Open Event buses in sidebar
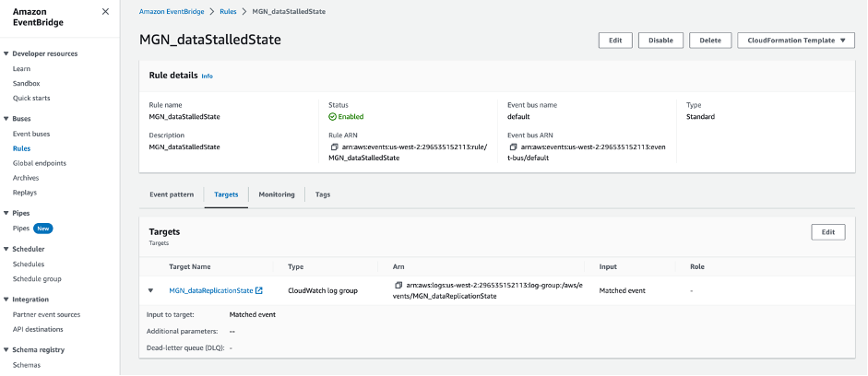Image resolution: width=868 pixels, height=376 pixels. point(31,134)
